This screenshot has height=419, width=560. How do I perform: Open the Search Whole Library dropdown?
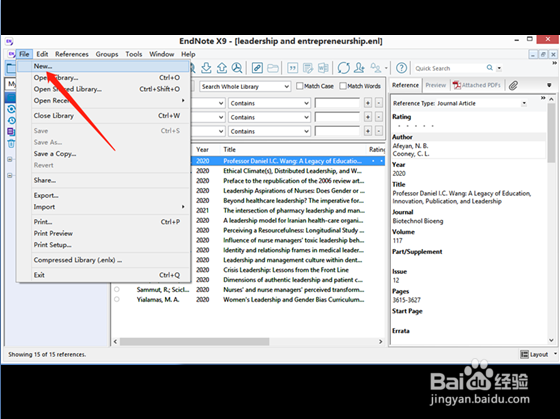click(245, 86)
